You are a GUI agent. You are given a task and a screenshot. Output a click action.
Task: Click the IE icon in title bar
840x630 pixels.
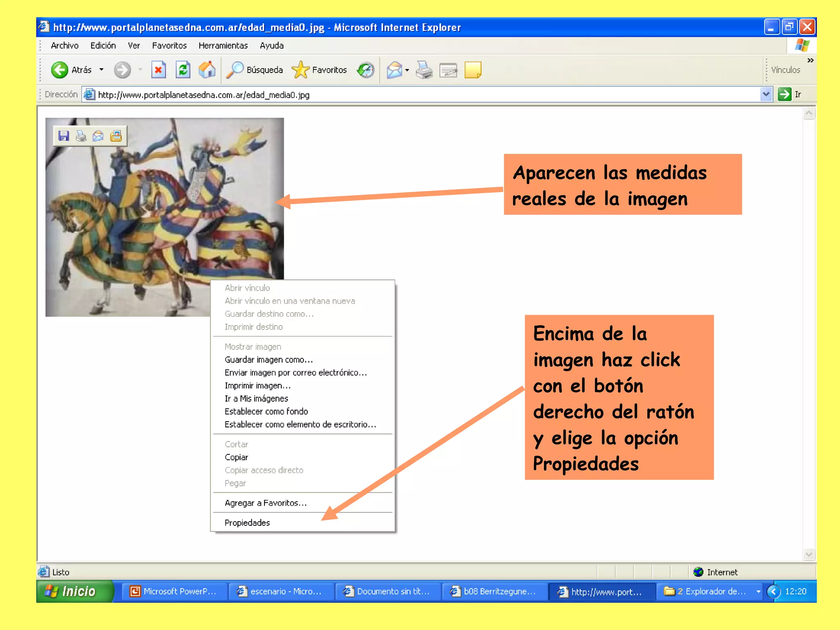[44, 27]
